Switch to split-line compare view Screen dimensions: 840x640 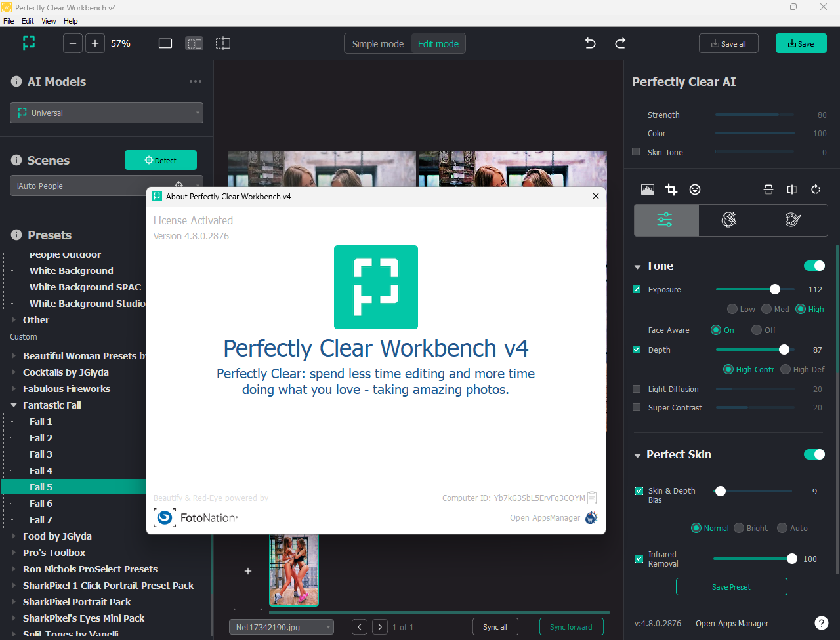pyautogui.click(x=223, y=43)
